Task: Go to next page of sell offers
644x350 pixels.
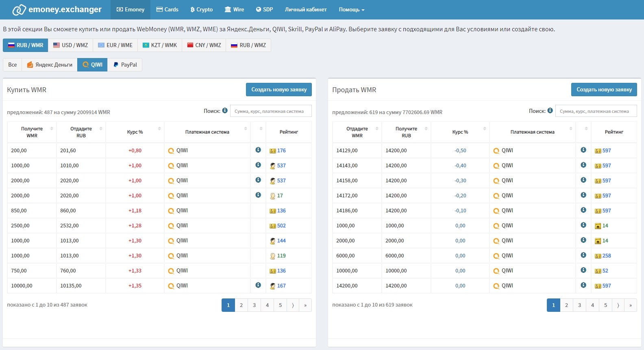Action: click(618, 305)
